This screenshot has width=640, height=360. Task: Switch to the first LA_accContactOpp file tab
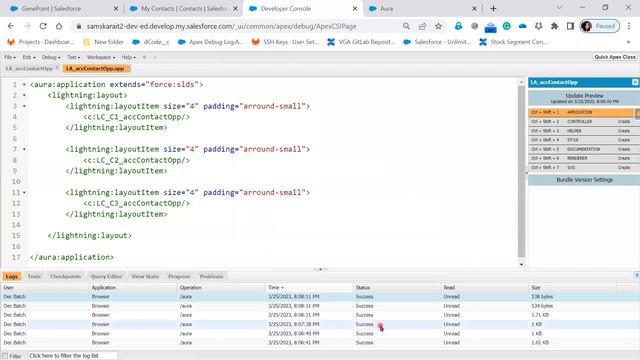[x=30, y=69]
